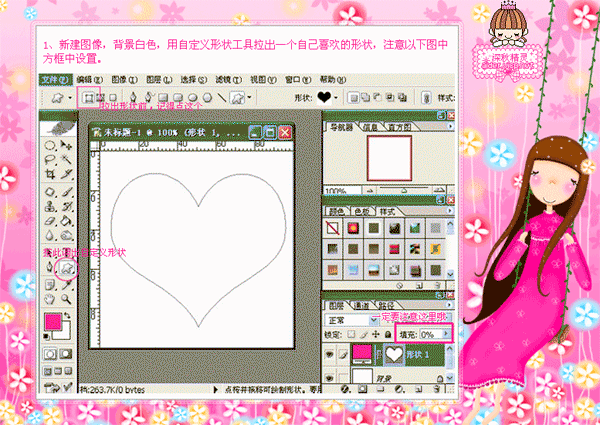Select the Hand tool
The height and width of the screenshot is (425, 600).
click(50, 299)
